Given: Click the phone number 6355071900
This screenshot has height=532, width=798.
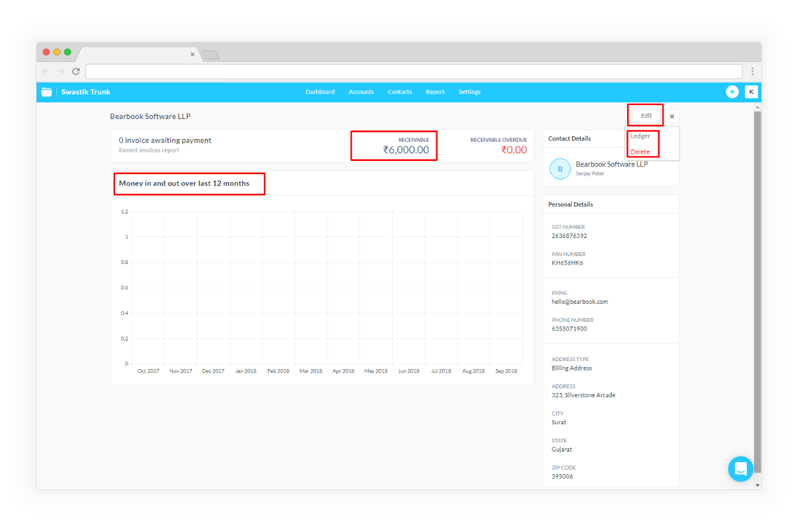Looking at the screenshot, I should (569, 329).
